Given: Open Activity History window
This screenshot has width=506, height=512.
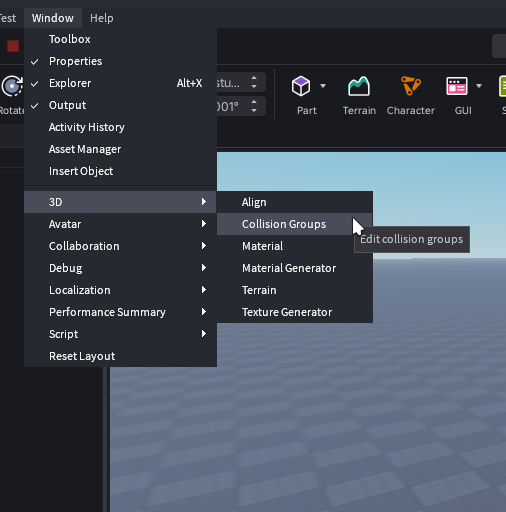Looking at the screenshot, I should [120, 127].
